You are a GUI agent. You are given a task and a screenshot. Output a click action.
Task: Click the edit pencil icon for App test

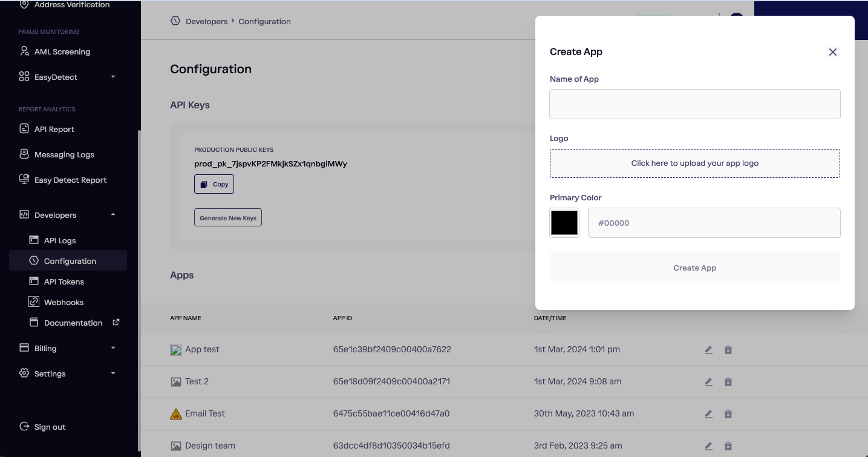pyautogui.click(x=708, y=350)
